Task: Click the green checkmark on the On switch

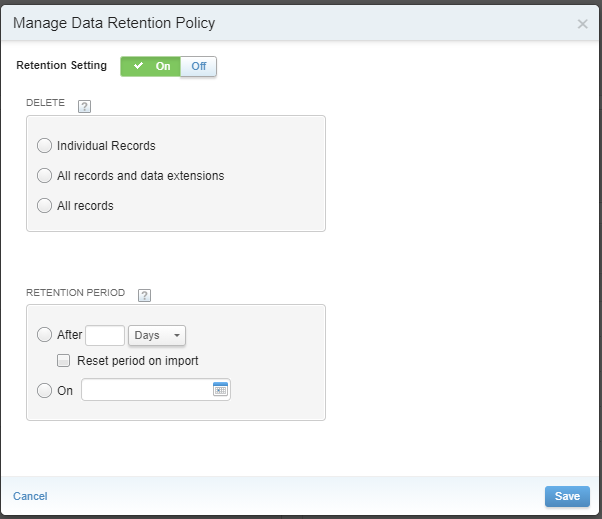Action: click(x=138, y=66)
